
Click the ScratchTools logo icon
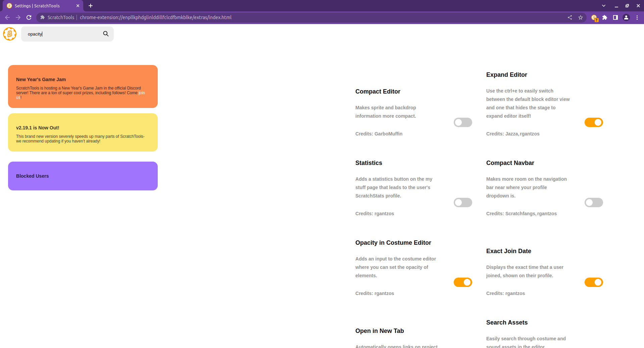[x=9, y=34]
